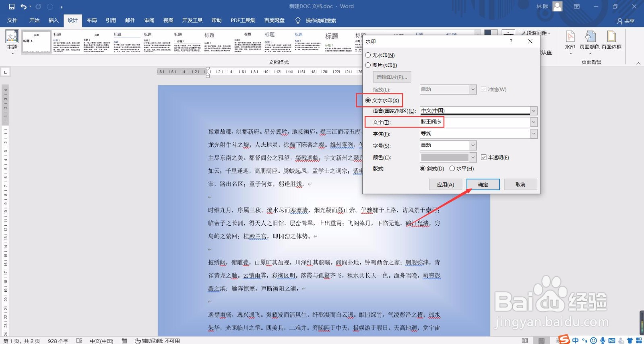Open the account profile picture

(557, 6)
